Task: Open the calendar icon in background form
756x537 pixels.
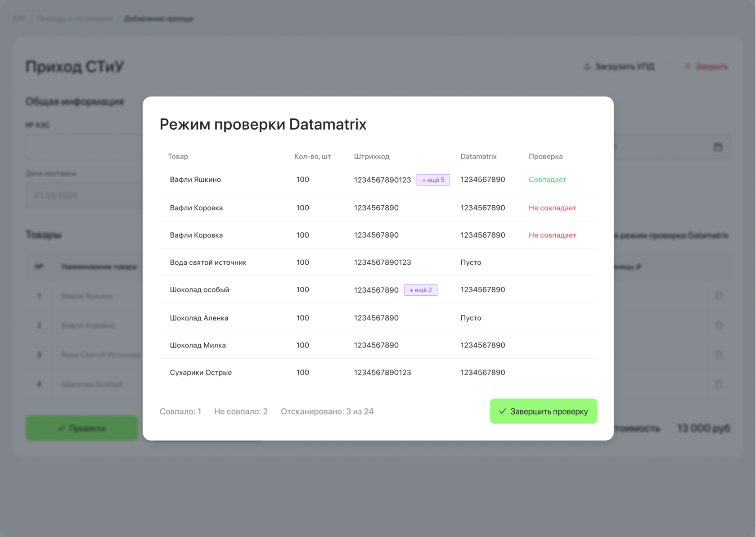Action: tap(718, 147)
